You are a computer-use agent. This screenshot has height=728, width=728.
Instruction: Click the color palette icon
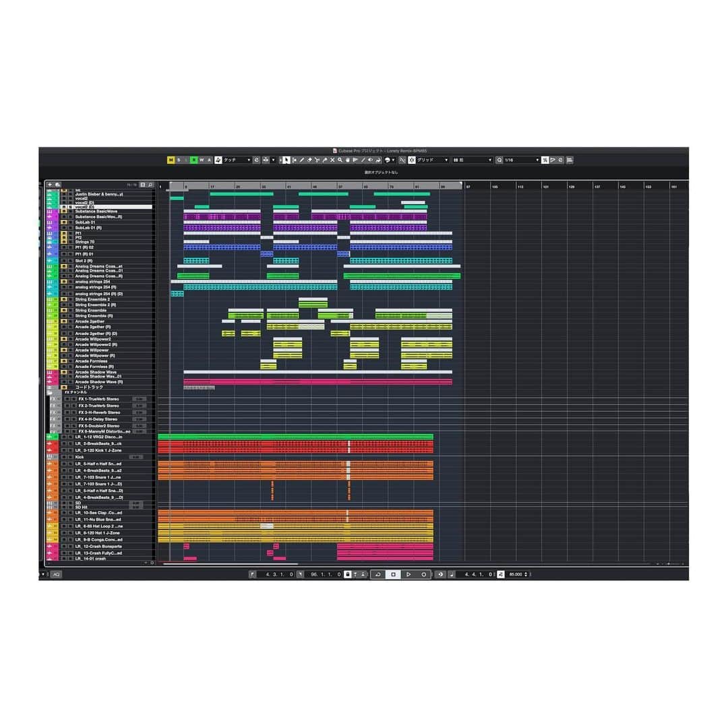(x=387, y=160)
